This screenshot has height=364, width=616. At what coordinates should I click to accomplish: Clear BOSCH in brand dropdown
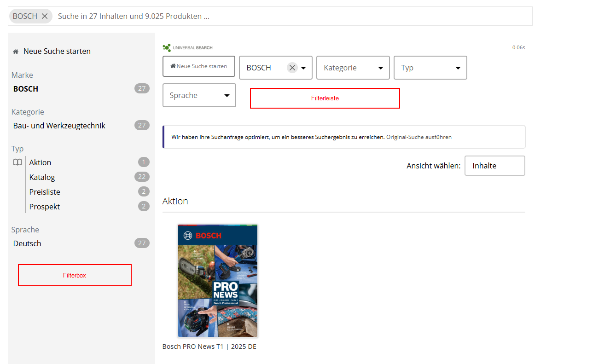(292, 68)
